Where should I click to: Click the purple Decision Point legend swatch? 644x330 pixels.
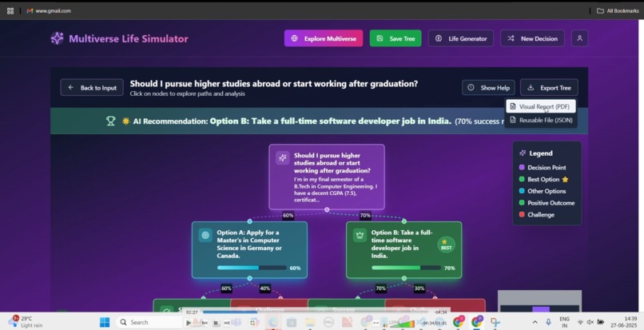click(x=522, y=167)
